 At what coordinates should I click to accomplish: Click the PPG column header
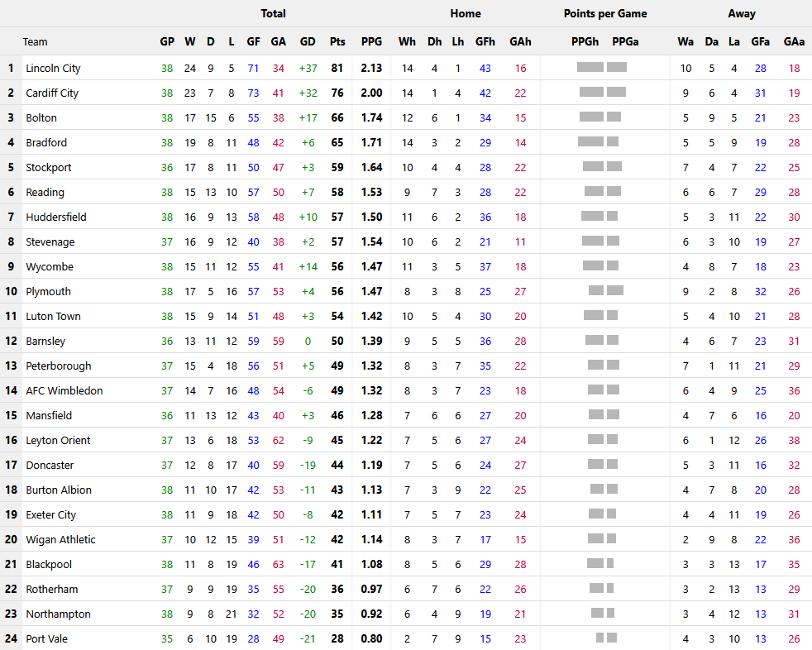click(x=371, y=42)
